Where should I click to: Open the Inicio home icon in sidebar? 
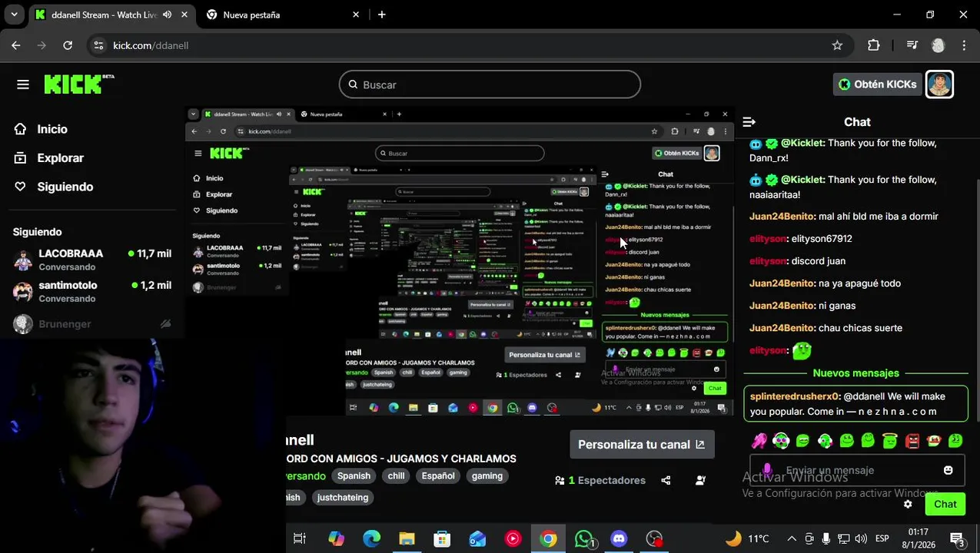20,129
